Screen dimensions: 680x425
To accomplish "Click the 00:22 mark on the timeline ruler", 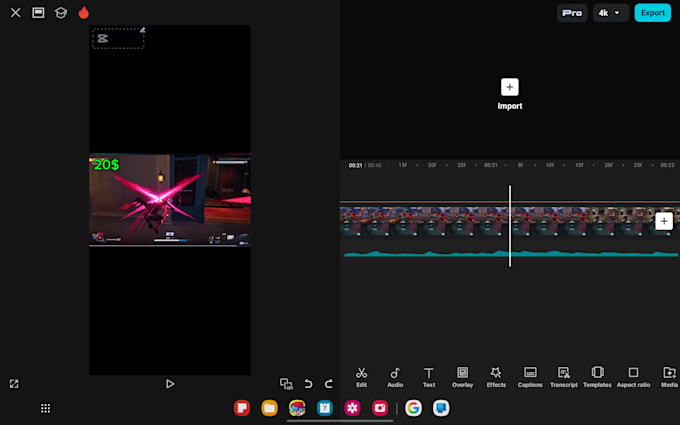I will [x=667, y=165].
